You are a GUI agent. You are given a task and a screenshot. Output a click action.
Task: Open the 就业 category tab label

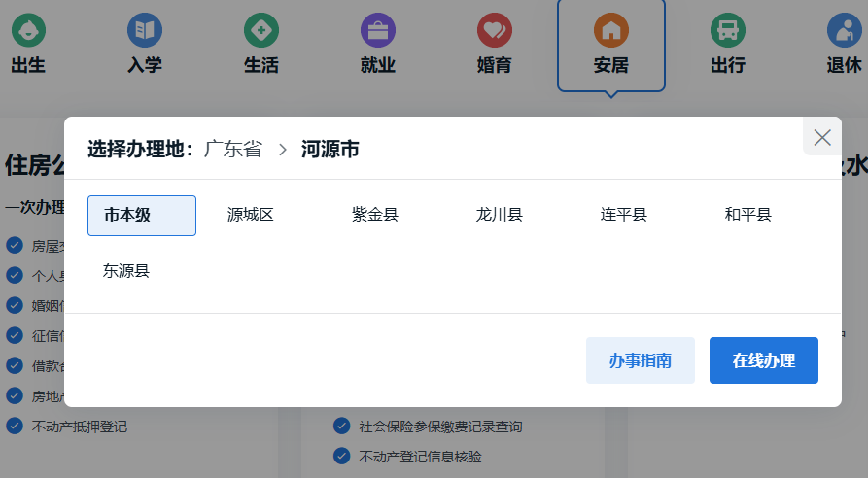[x=378, y=65]
